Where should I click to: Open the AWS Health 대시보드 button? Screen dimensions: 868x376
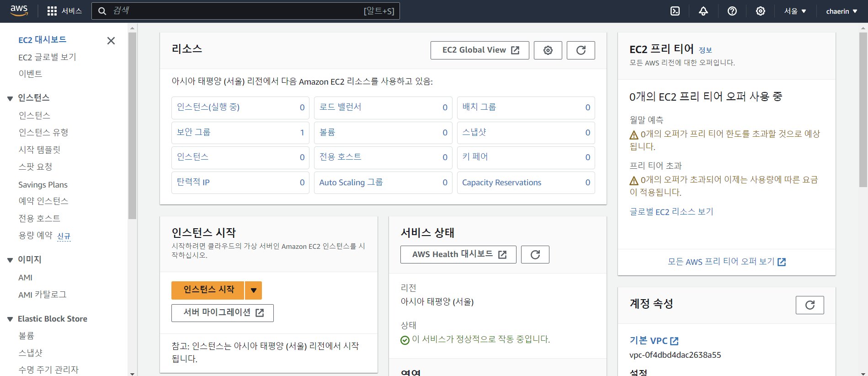tap(458, 254)
